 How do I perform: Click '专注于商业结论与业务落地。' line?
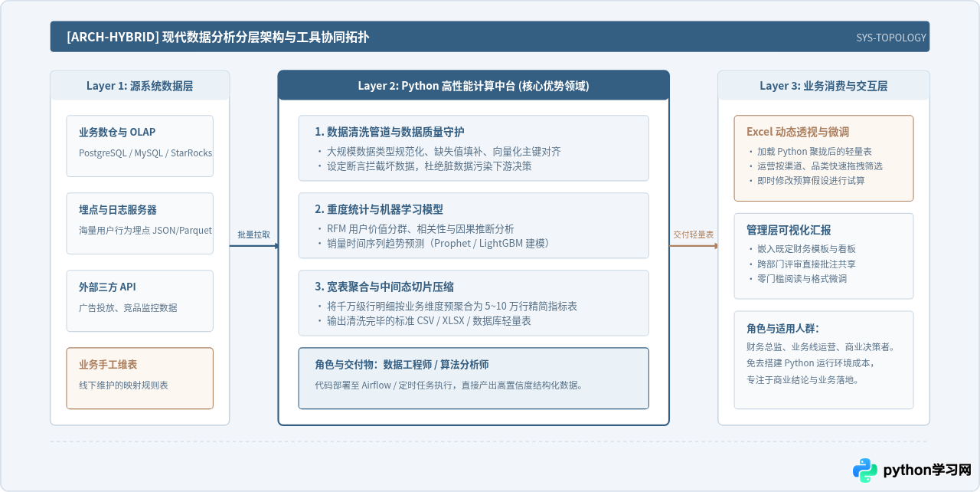[x=802, y=379]
